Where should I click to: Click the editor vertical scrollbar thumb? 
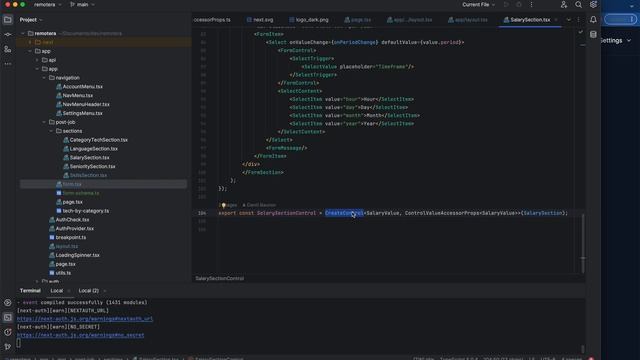(x=583, y=243)
